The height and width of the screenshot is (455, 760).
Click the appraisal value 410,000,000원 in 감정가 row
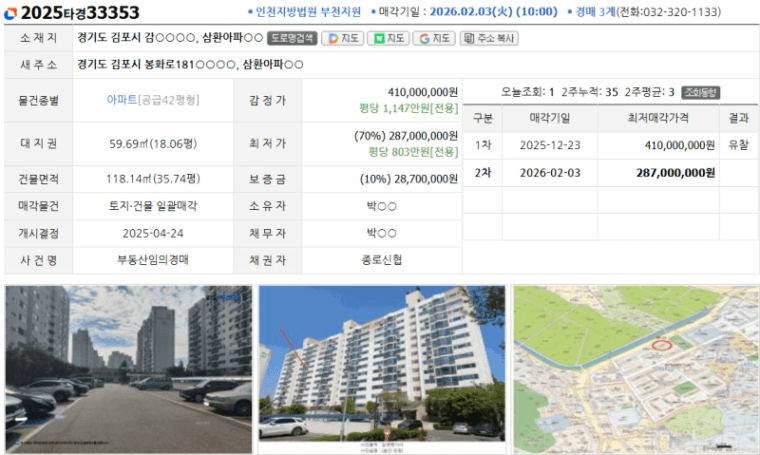click(x=423, y=92)
